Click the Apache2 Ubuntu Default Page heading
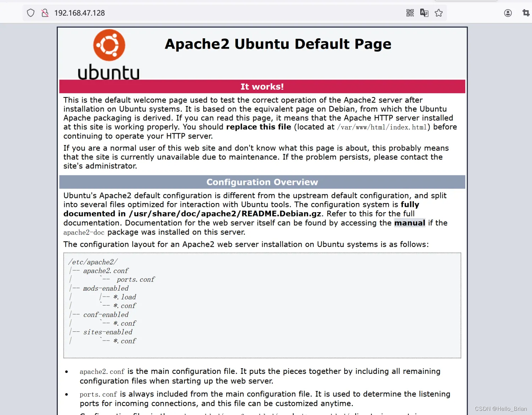The image size is (532, 415). (x=278, y=44)
